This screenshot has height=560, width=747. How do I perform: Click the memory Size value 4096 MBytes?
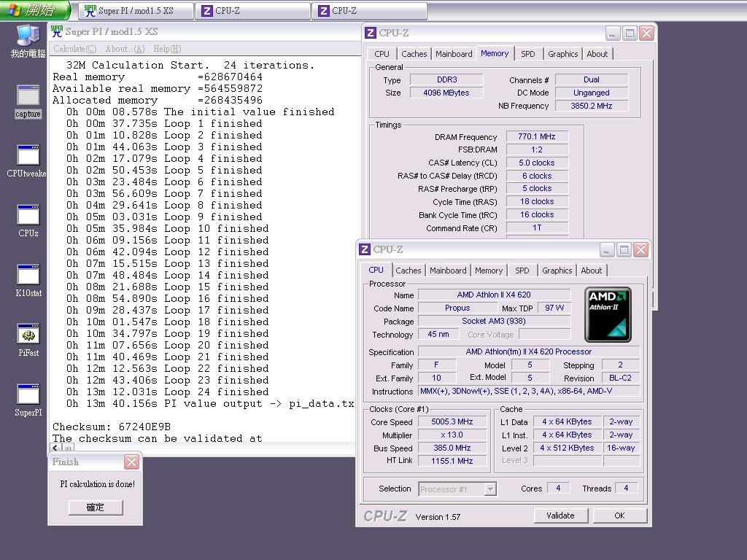pos(446,93)
